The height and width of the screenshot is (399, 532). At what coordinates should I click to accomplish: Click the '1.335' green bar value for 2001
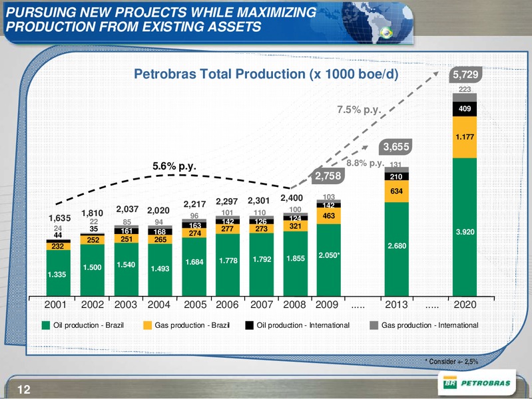pyautogui.click(x=57, y=275)
